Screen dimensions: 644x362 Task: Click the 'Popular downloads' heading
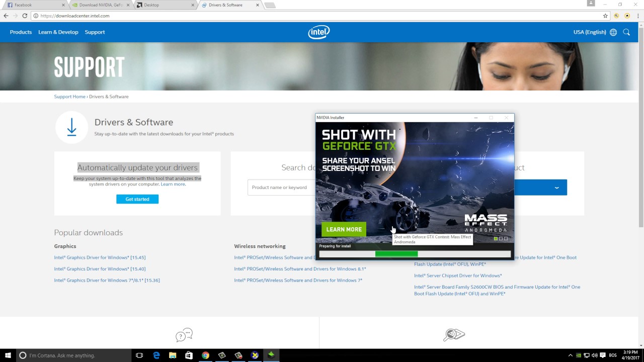(88, 232)
